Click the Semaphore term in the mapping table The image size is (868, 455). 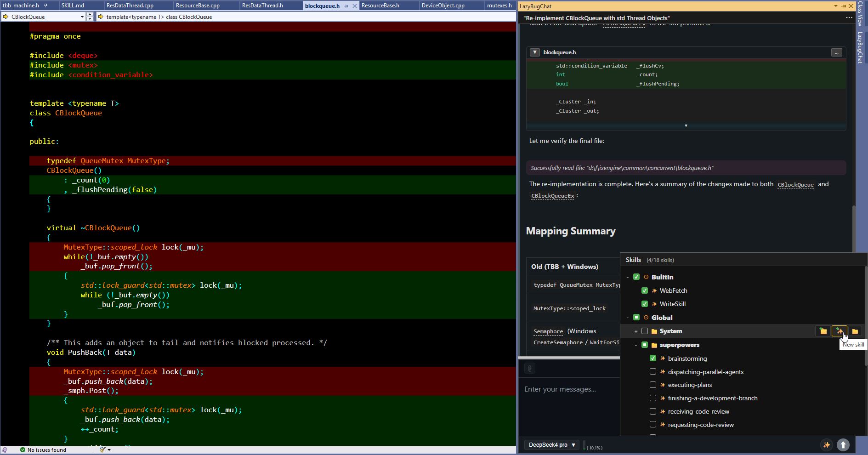pyautogui.click(x=548, y=331)
